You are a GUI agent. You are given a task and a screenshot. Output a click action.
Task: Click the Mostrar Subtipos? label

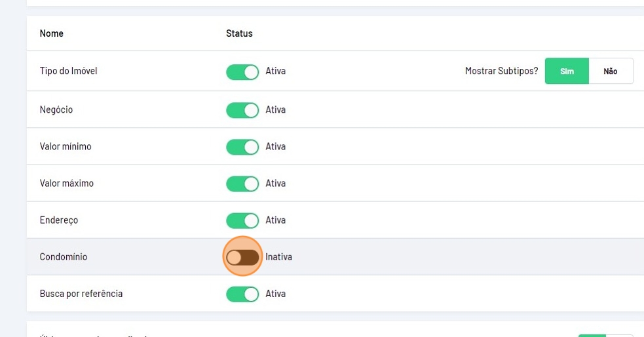tap(501, 71)
